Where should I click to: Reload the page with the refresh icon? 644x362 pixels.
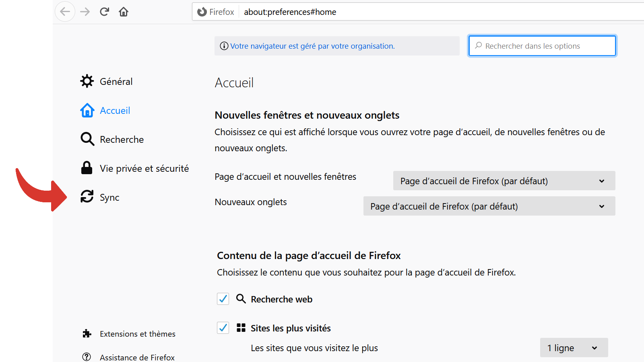pyautogui.click(x=104, y=12)
